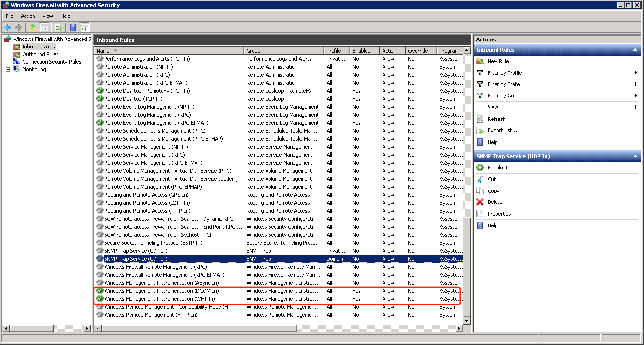The image size is (644, 345).
Task: Click the rules list scroll down arrow
Action: pos(467,321)
